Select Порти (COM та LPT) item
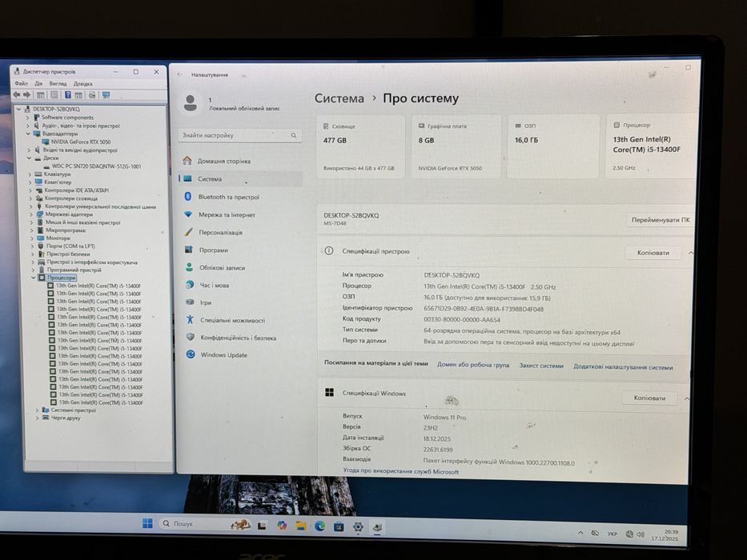This screenshot has height=560, width=747. tap(70, 246)
